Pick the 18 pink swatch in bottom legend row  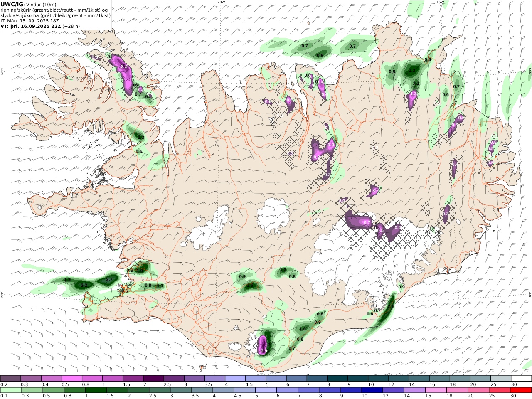tap(456, 390)
